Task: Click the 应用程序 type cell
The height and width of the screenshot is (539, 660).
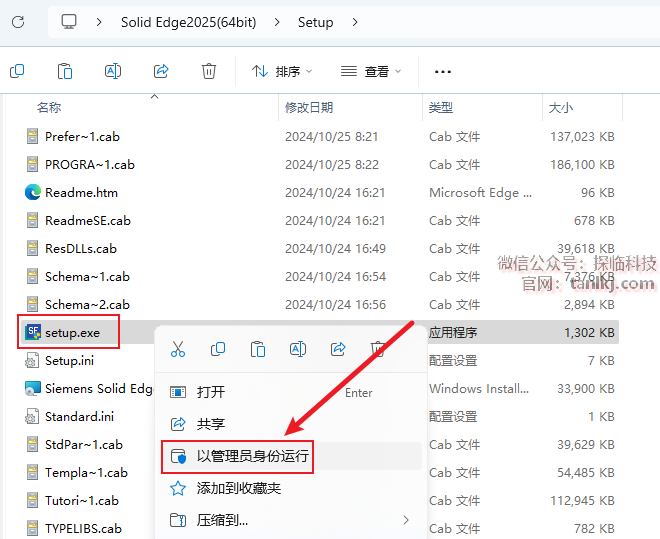Action: point(453,332)
